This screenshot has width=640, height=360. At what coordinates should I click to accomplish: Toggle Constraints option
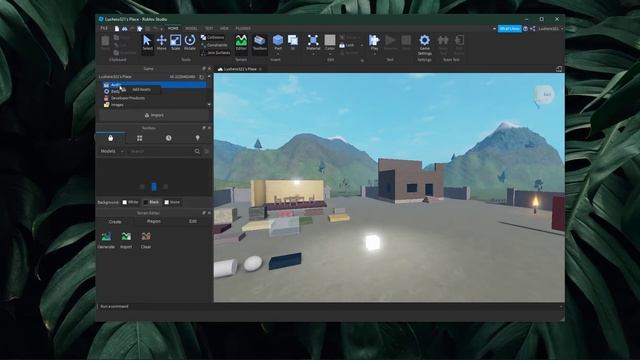(215, 45)
